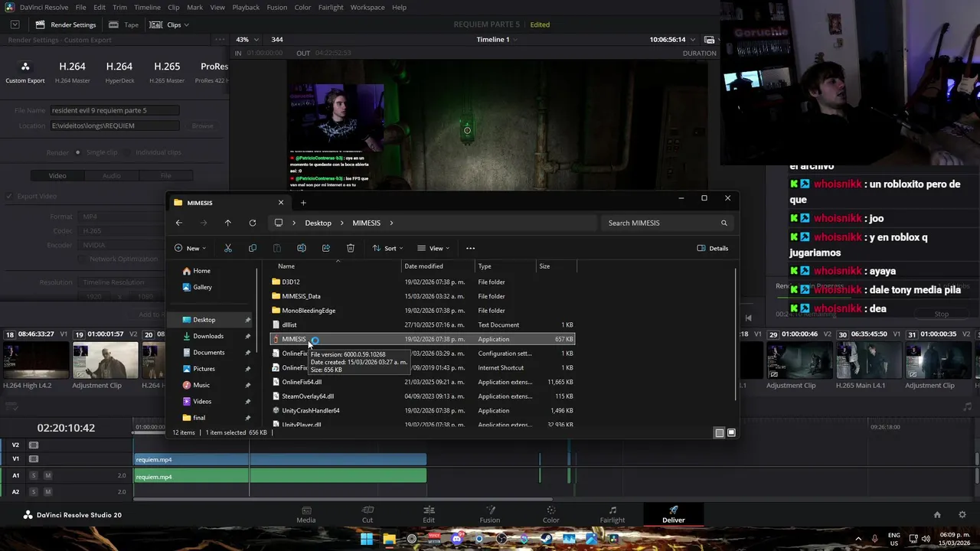Switch to the File render settings tab

pos(165,176)
